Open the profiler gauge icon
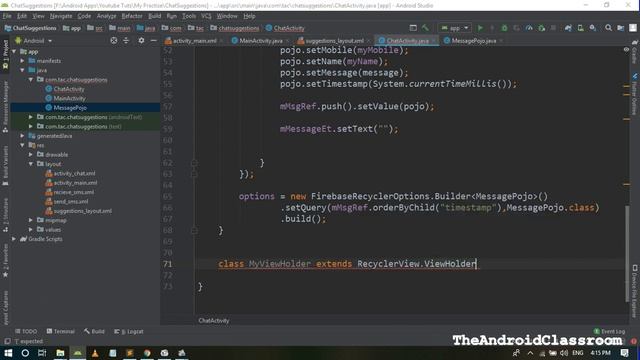Screen dimensions: 640x360 coord(529,28)
